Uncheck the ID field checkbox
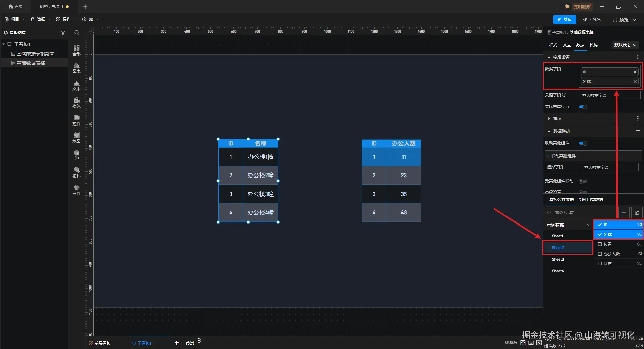This screenshot has width=644, height=349. click(x=600, y=225)
